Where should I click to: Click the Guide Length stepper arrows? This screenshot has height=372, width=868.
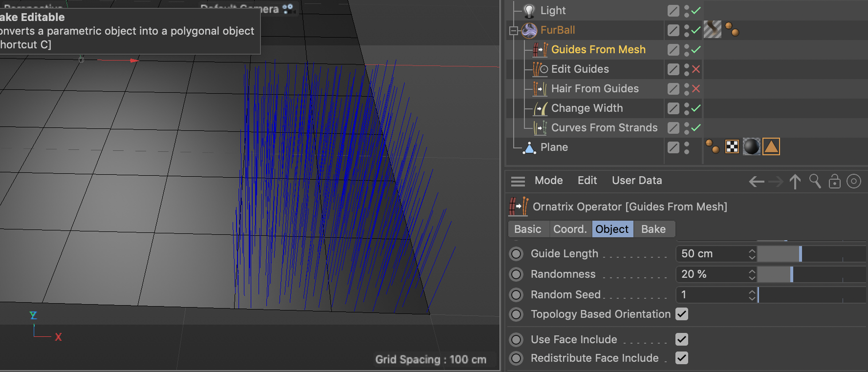tap(752, 254)
